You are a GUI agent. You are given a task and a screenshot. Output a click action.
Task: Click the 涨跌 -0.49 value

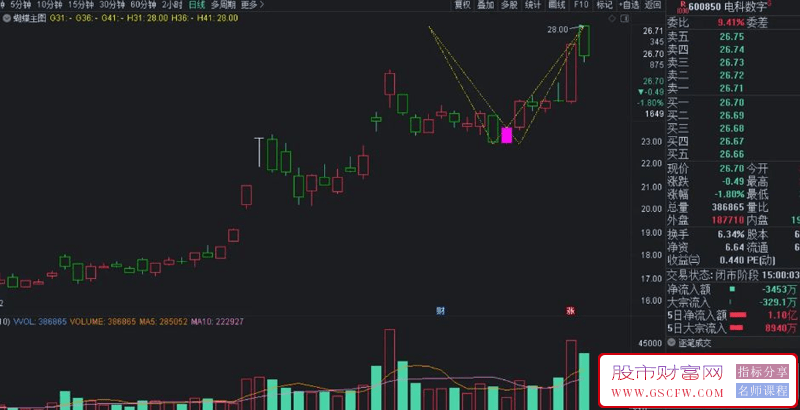tap(733, 182)
